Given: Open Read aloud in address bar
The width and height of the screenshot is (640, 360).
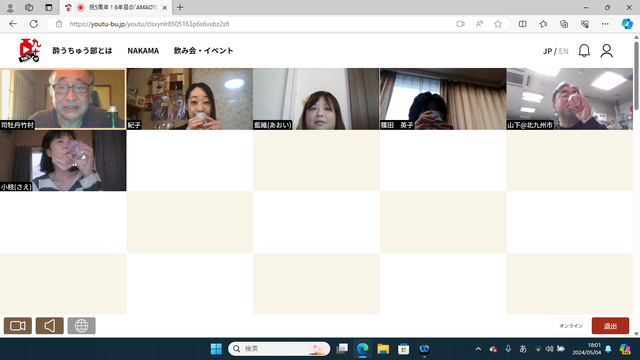Looking at the screenshot, I should coord(479,24).
